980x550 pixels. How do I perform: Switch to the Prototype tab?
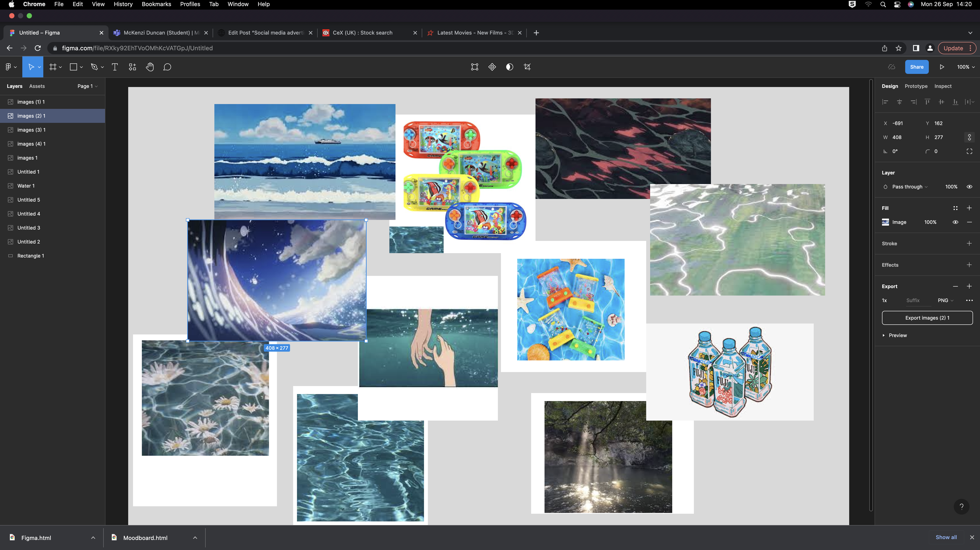pos(916,86)
